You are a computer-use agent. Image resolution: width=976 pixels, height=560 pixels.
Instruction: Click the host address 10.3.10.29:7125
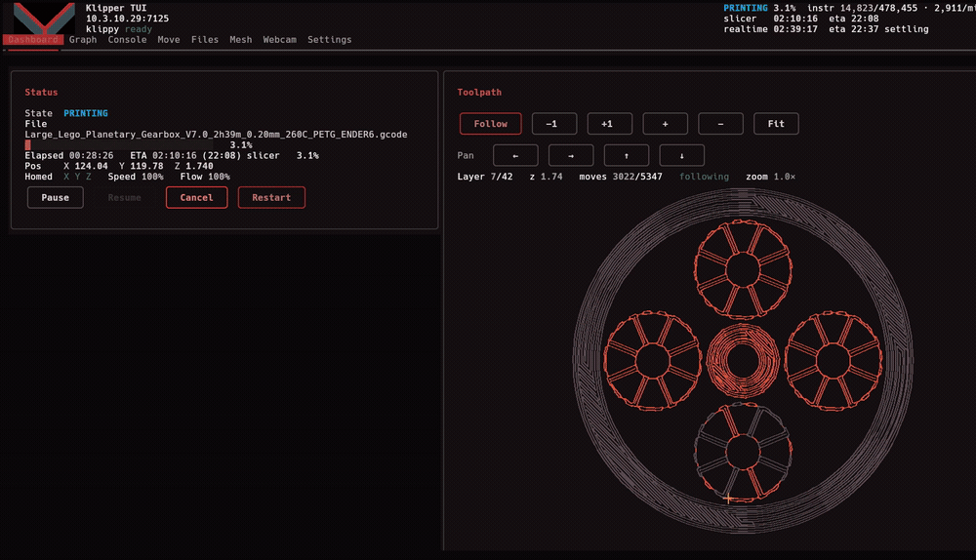click(x=127, y=19)
